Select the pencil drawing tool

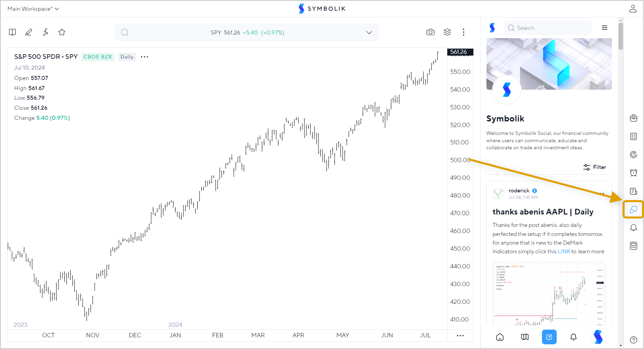pos(29,32)
